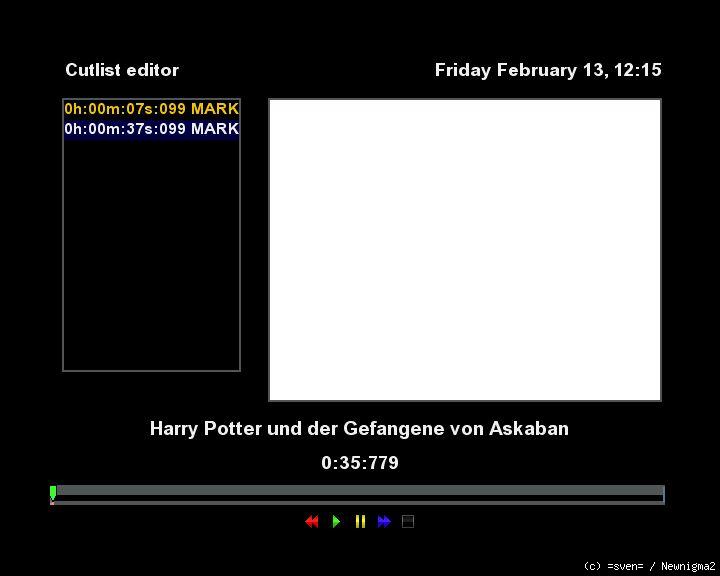The width and height of the screenshot is (720, 576).
Task: Click the middle of the gray seek bar
Action: (x=358, y=491)
